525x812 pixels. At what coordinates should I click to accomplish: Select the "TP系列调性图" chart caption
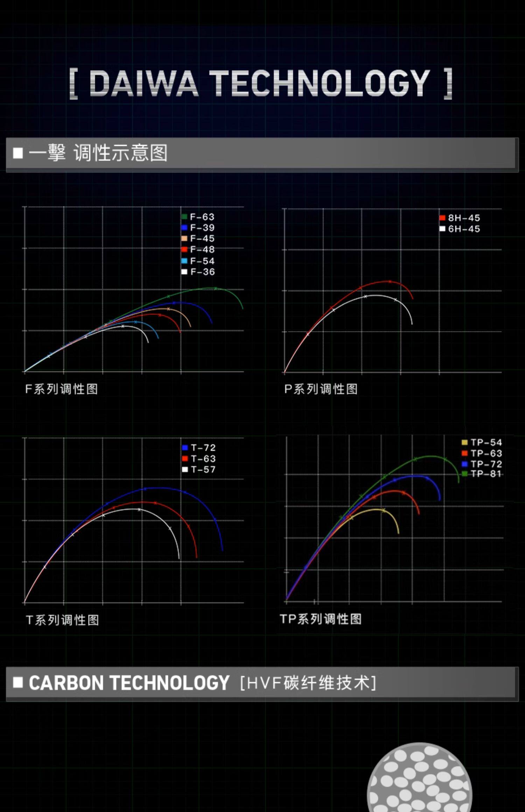click(321, 619)
